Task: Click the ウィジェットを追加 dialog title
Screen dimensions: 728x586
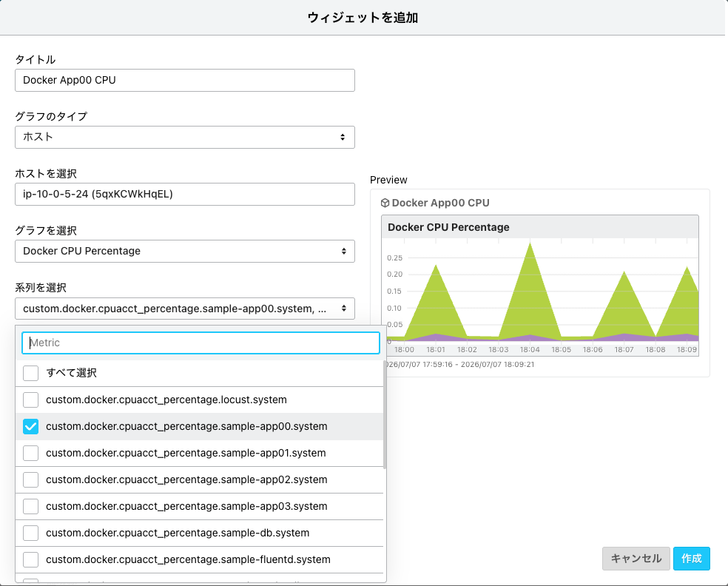Action: pos(363,18)
